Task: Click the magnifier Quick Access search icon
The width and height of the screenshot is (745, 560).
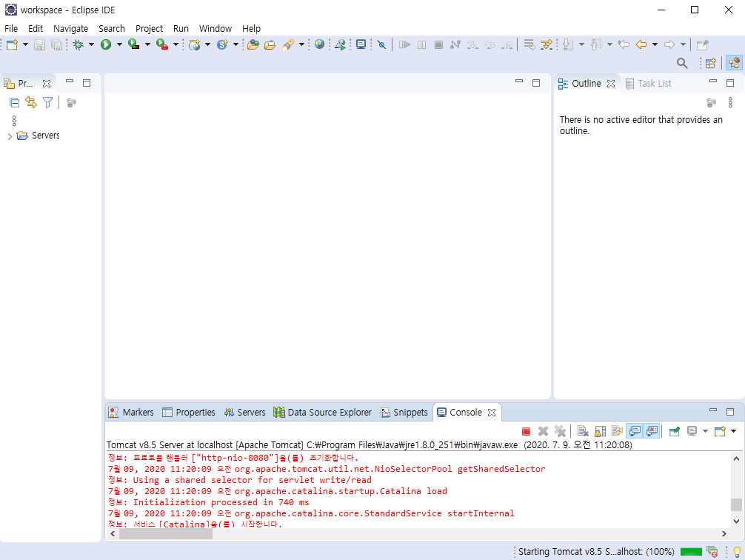Action: [x=682, y=63]
